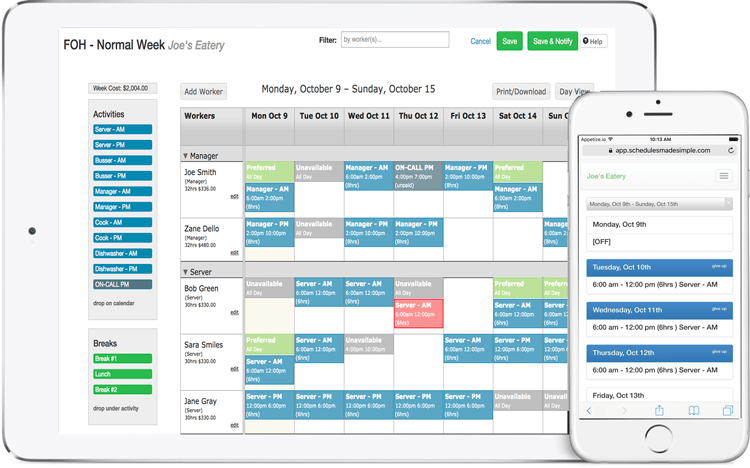Select the Dishwasher - AM activity
750x468 pixels.
(x=122, y=253)
